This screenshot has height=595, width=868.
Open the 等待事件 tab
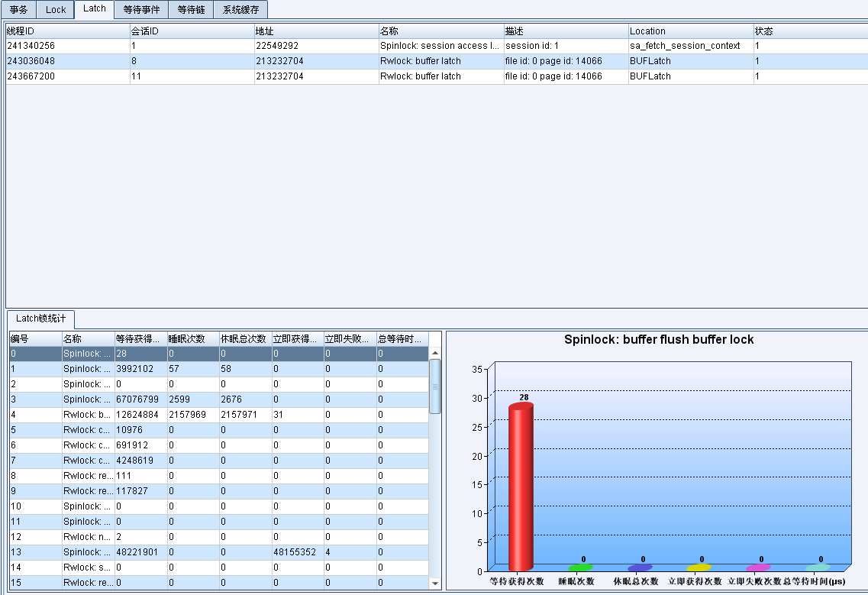[x=141, y=9]
